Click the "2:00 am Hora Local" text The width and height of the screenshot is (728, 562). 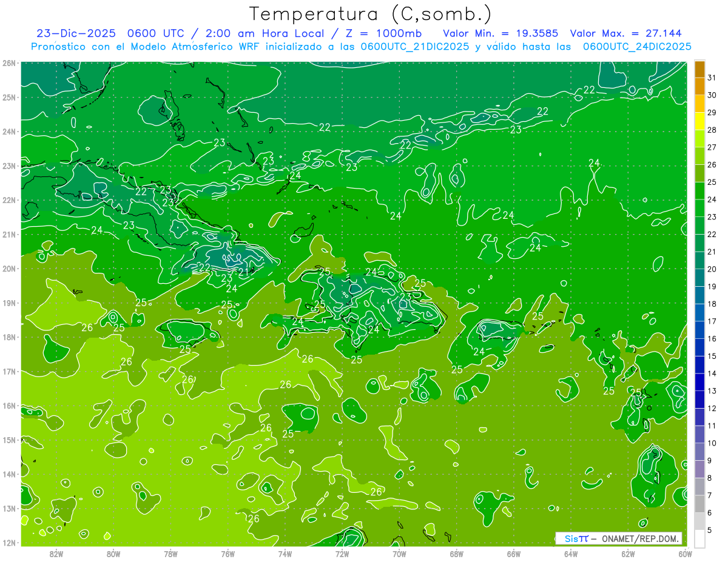[261, 33]
